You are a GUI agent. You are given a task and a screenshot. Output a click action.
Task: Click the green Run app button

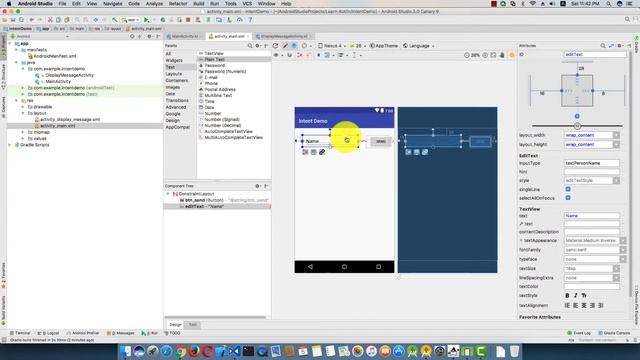(x=147, y=20)
